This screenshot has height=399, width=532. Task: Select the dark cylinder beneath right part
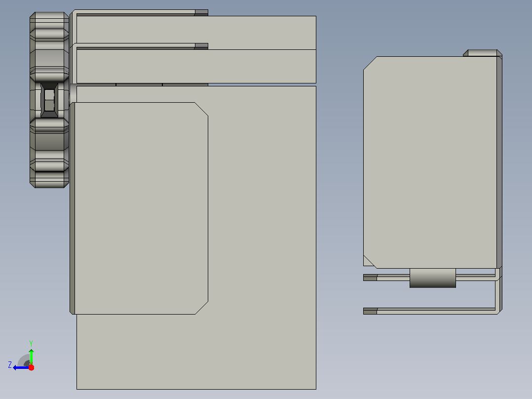click(x=433, y=278)
